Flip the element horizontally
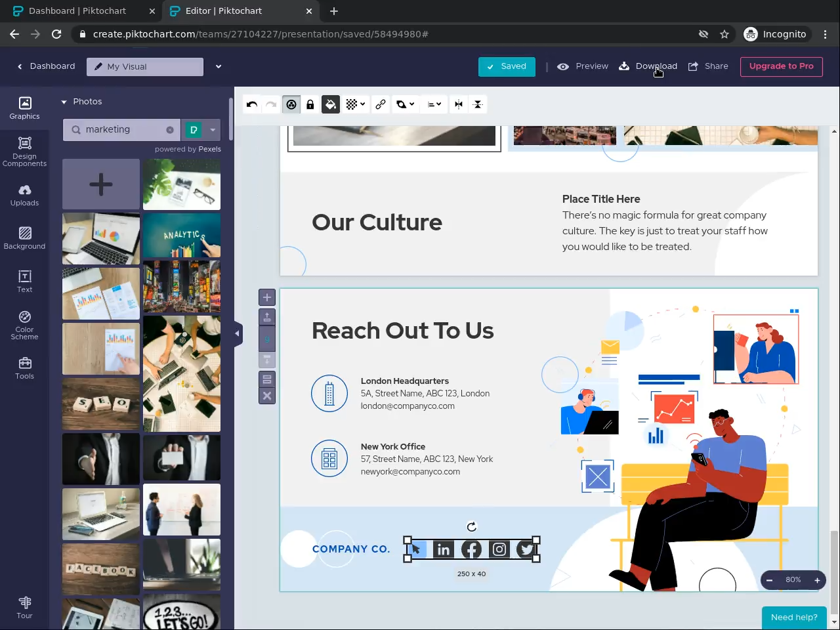Image resolution: width=840 pixels, height=630 pixels. [x=459, y=104]
